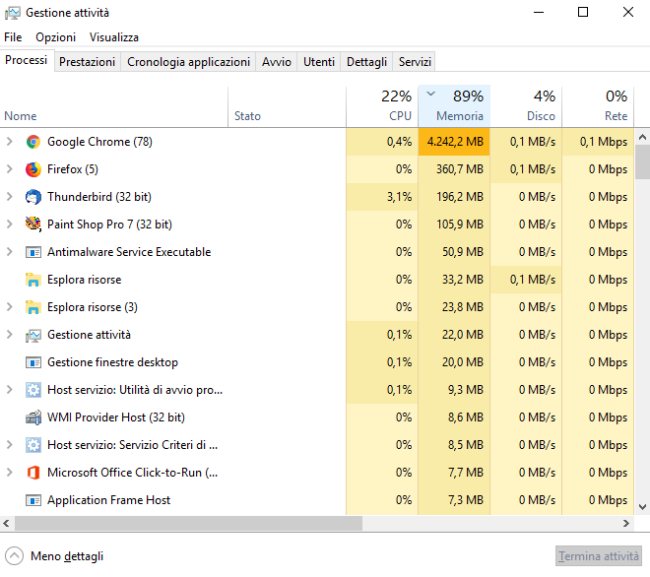
Task: Expand the Paint Shop Pro 7 process
Action: pos(9,224)
